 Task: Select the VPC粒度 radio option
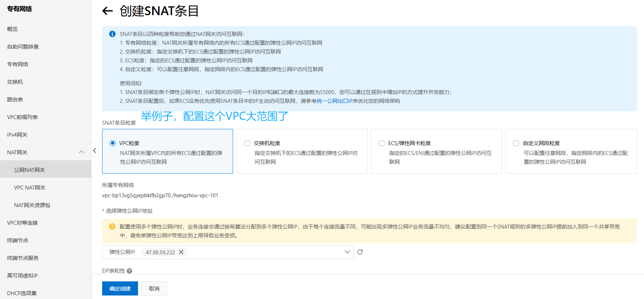pos(113,143)
